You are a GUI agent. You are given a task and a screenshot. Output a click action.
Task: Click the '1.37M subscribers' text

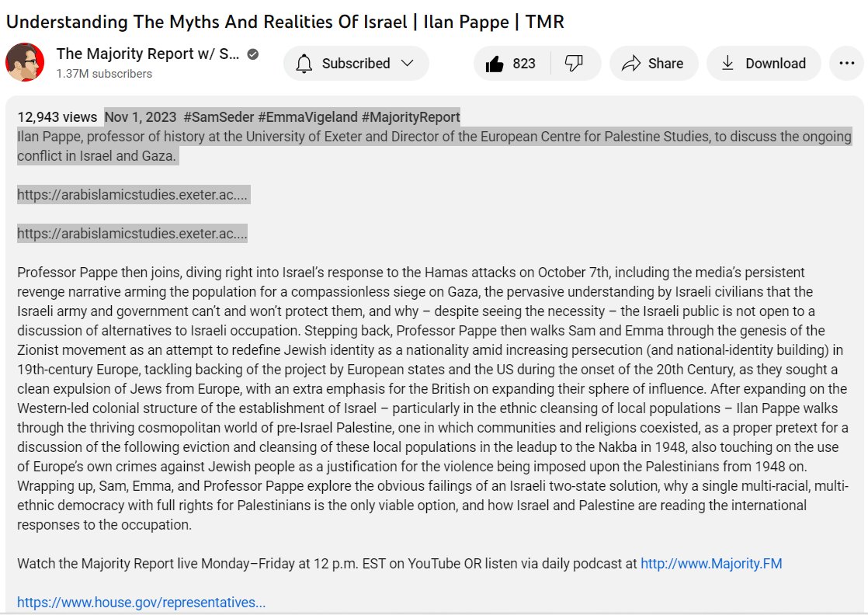(104, 74)
